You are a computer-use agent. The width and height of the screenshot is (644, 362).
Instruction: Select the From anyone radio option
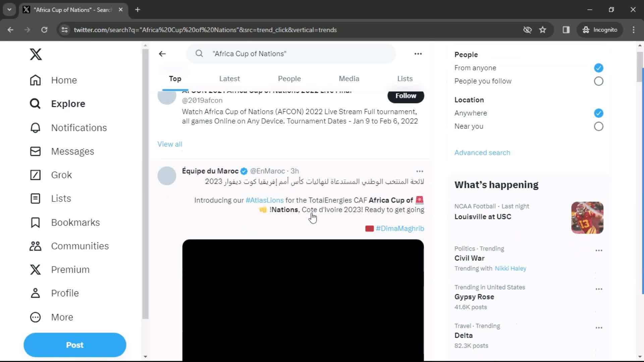598,68
